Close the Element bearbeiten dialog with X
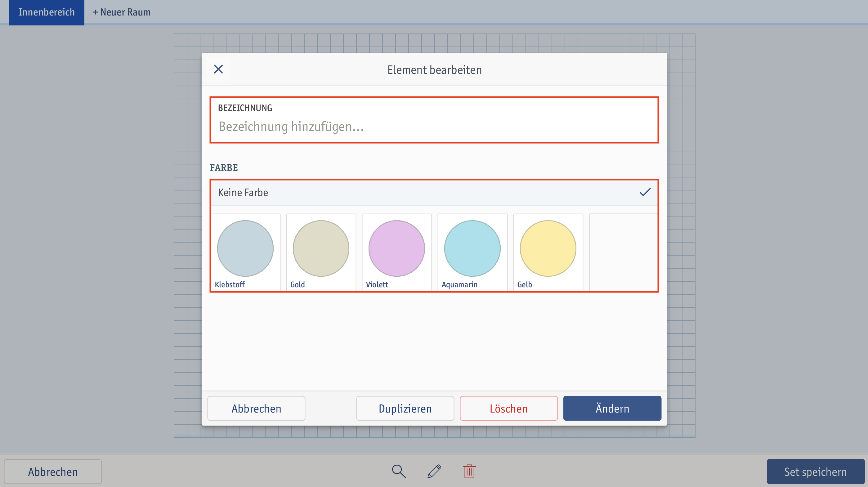Screen dimensions: 868x487 (218, 69)
